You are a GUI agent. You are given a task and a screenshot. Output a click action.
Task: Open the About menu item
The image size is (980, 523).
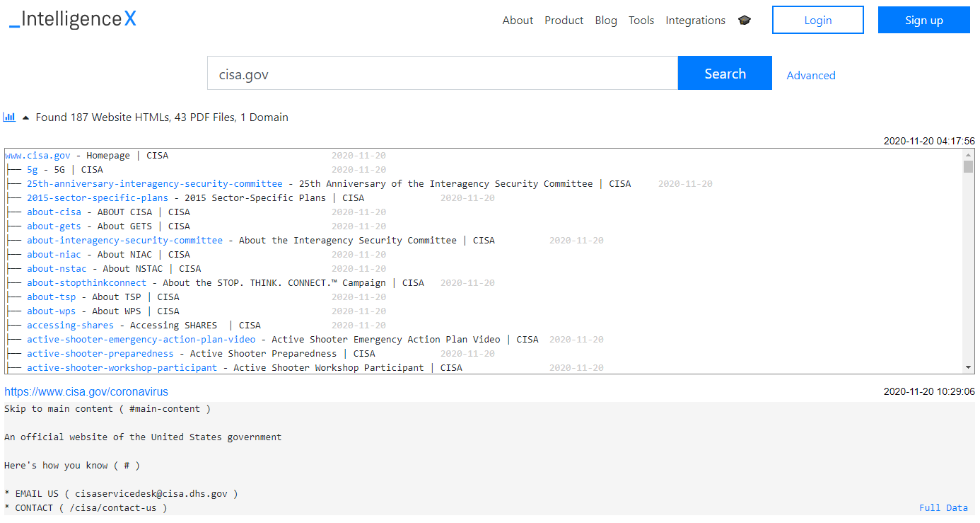pyautogui.click(x=518, y=21)
